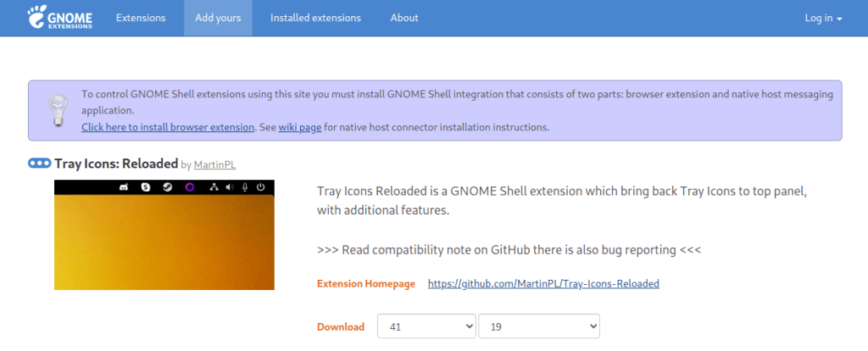Click the Extension Homepage label
Image resolution: width=868 pixels, height=351 pixels.
coord(366,283)
